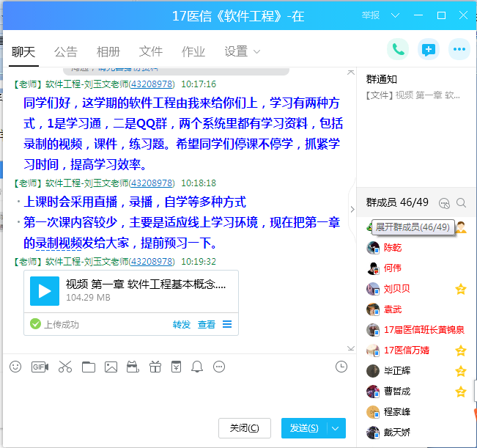
Task: Click the send file folder icon
Action: click(89, 367)
